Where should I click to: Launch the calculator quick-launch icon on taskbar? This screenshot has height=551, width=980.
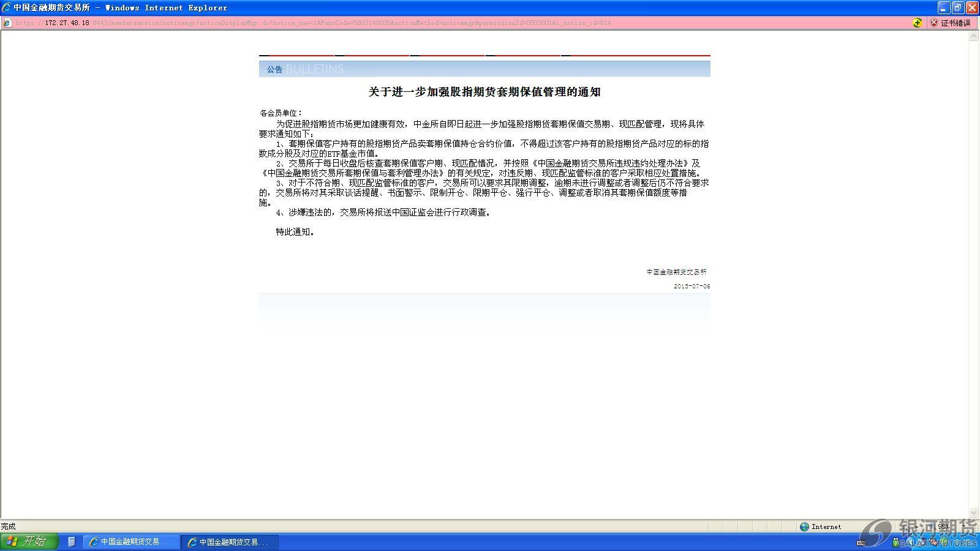[71, 542]
